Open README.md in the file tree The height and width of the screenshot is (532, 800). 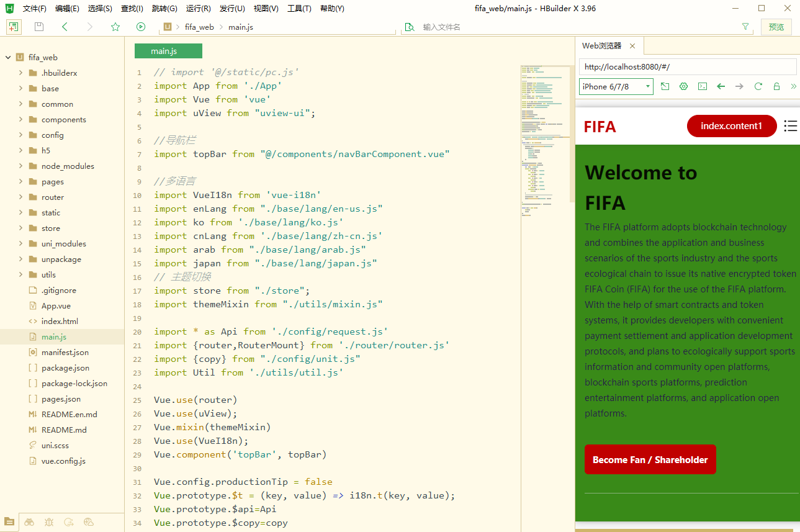coord(64,430)
